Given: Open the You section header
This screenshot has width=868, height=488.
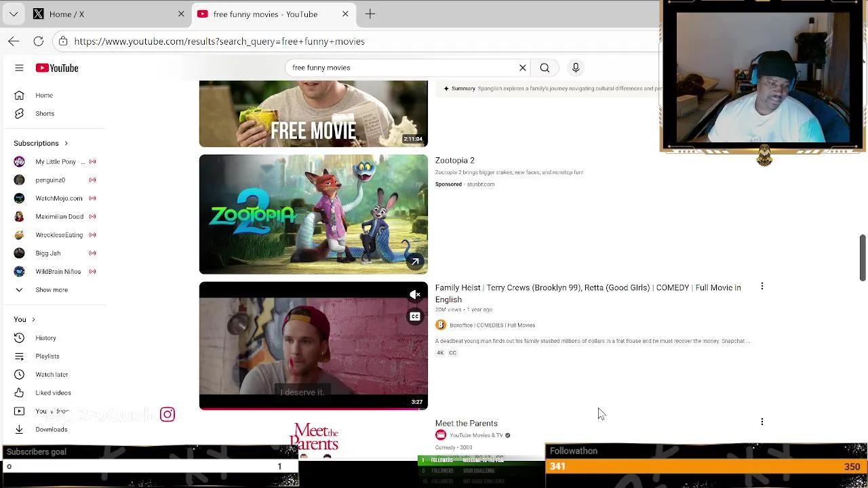Looking at the screenshot, I should (24, 319).
